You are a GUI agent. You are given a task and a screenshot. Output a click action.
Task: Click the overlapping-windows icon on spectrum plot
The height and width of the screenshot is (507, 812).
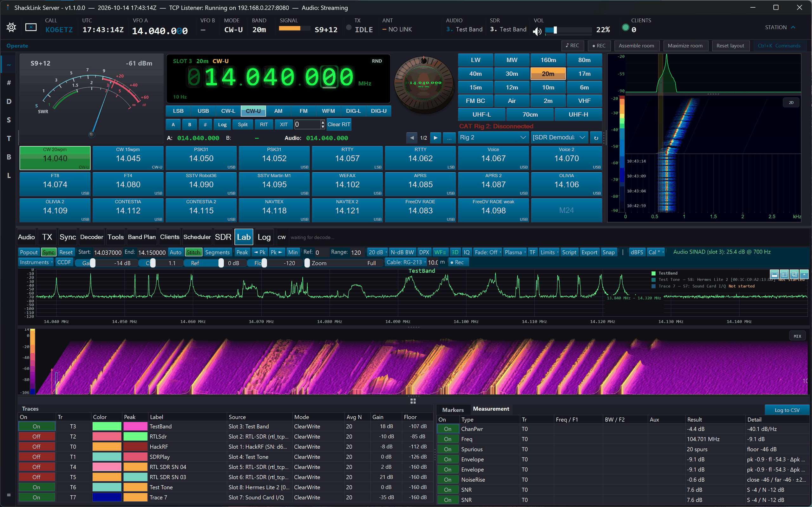794,274
